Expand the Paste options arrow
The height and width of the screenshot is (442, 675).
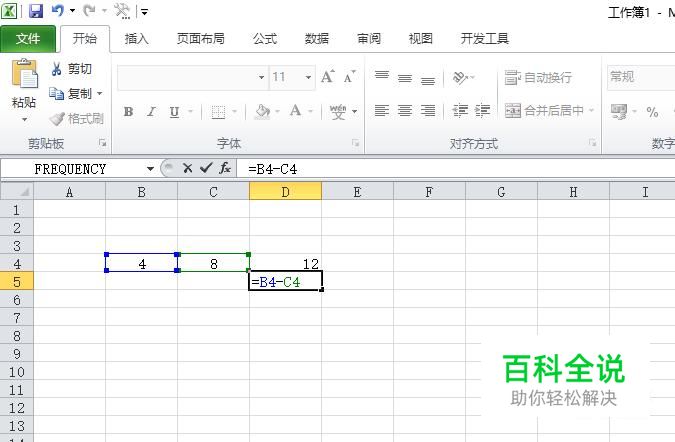click(x=24, y=120)
